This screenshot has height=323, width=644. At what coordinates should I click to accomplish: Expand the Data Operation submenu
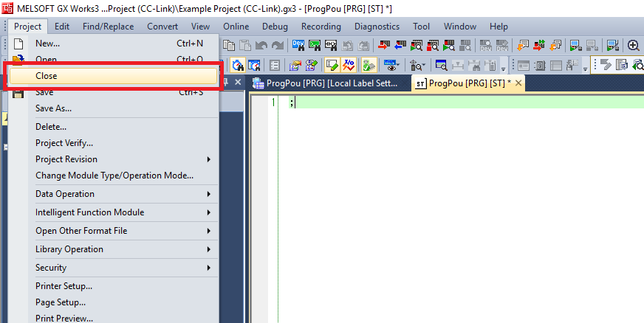tap(122, 194)
